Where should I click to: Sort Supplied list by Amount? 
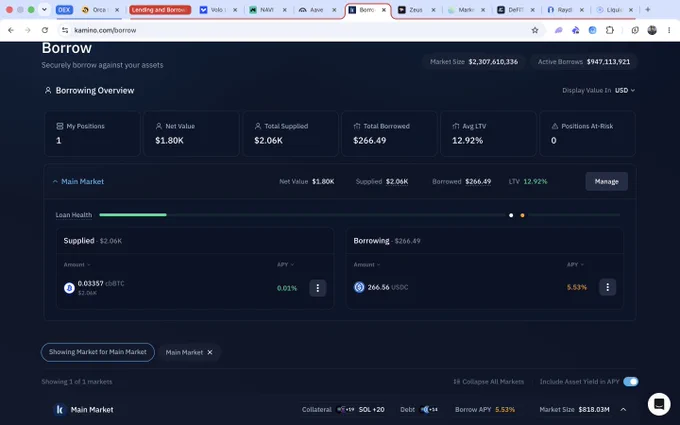(77, 265)
